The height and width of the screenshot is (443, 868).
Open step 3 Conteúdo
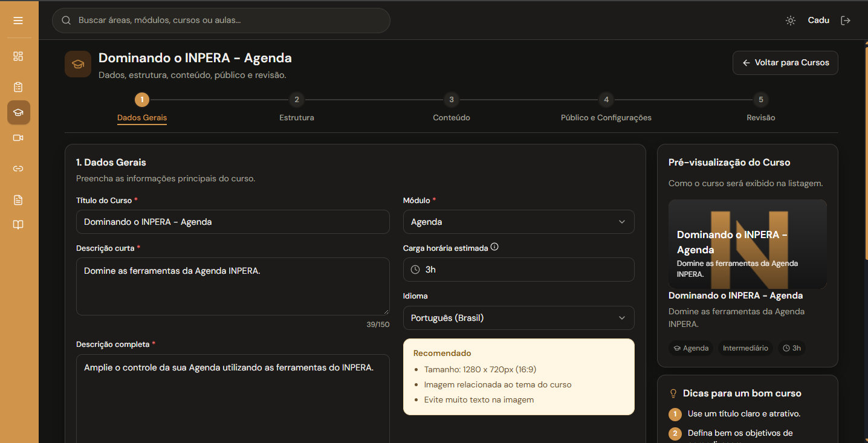[452, 107]
